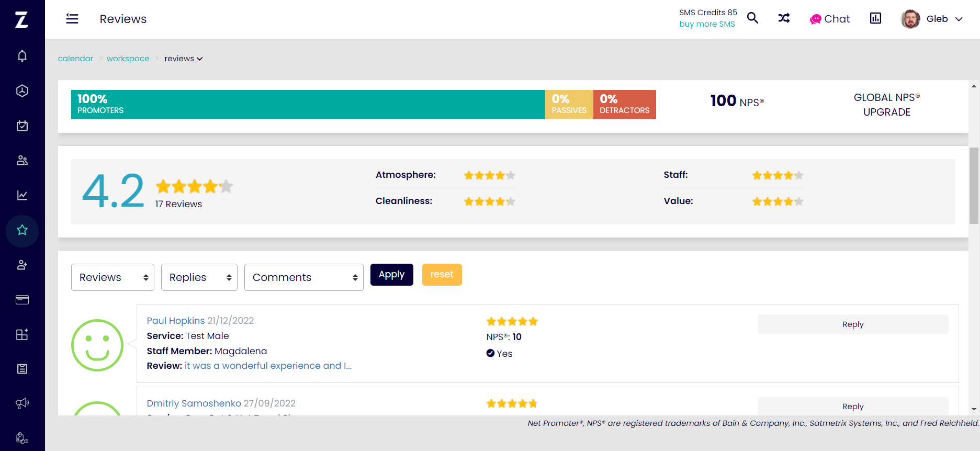This screenshot has height=451, width=980.
Task: Click Gleb's profile avatar
Action: tap(910, 19)
